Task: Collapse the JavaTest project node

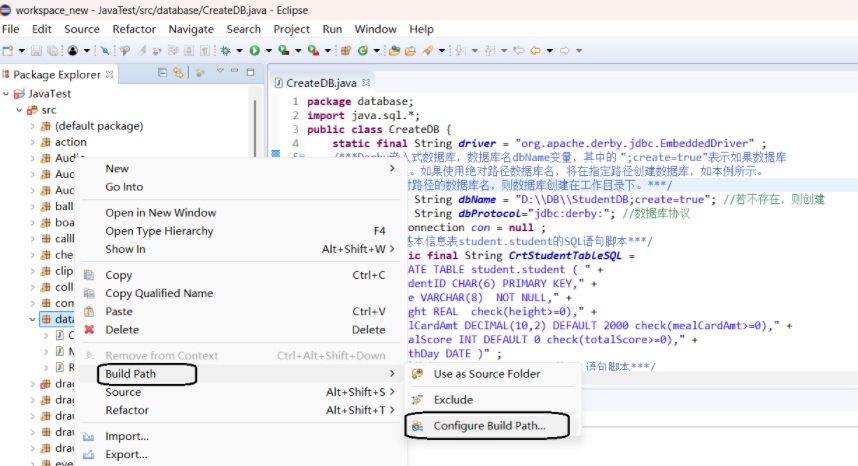Action: click(x=6, y=94)
